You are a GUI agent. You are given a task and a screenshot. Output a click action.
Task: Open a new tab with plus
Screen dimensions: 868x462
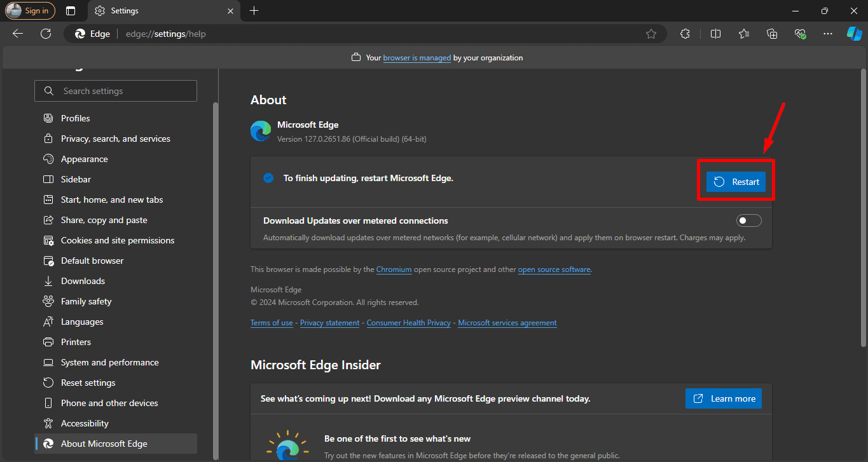(254, 11)
